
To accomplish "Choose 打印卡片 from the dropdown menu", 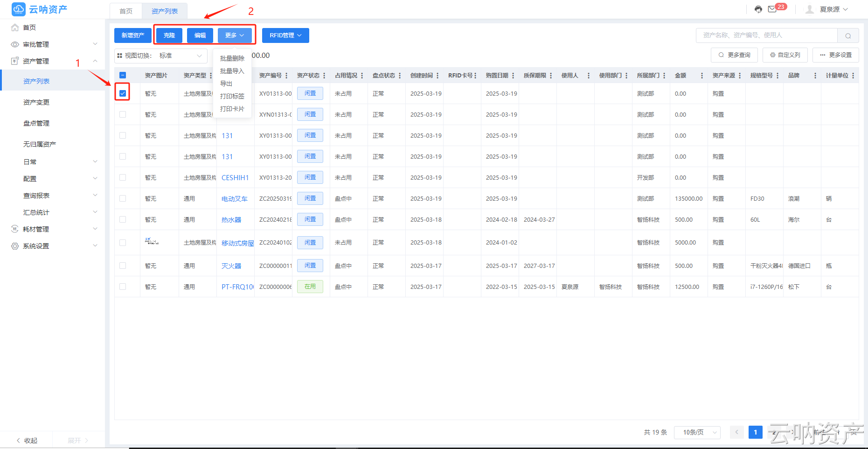I will [x=232, y=109].
